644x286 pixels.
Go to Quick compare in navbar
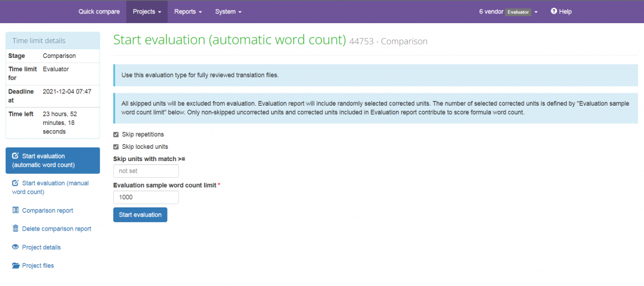tap(99, 12)
